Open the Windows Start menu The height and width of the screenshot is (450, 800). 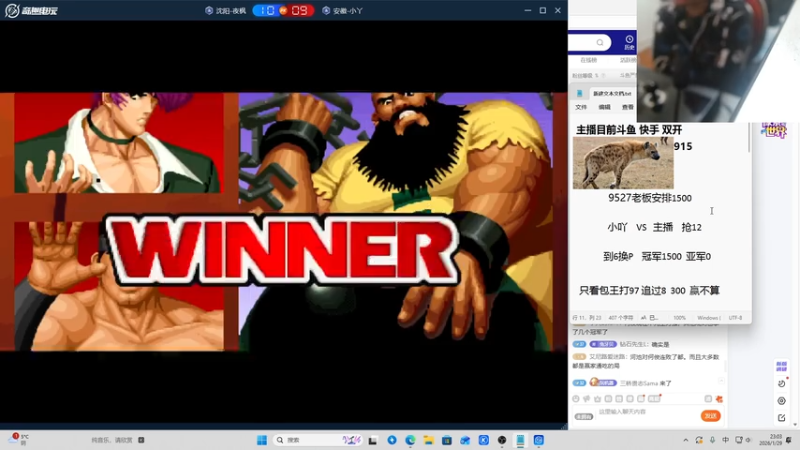262,440
